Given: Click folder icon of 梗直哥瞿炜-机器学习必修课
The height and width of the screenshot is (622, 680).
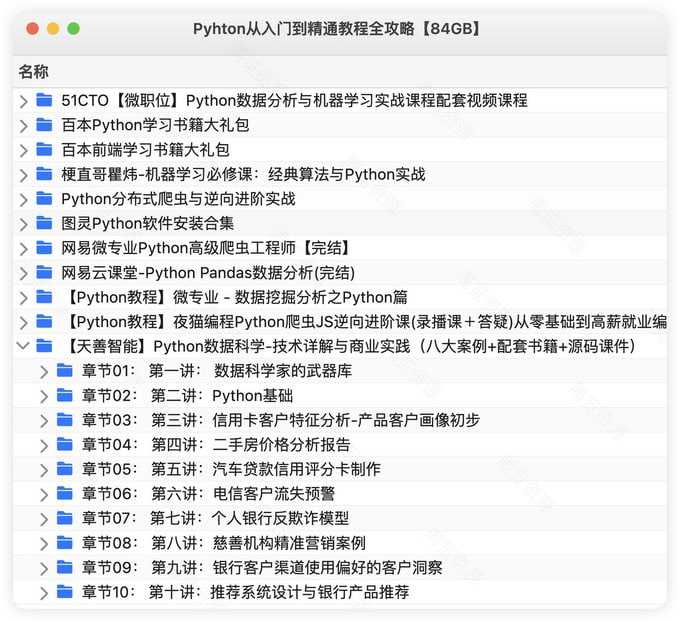Looking at the screenshot, I should pyautogui.click(x=44, y=174).
